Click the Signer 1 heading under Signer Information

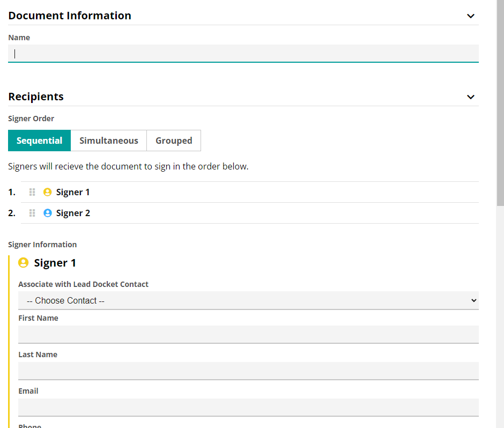(55, 263)
